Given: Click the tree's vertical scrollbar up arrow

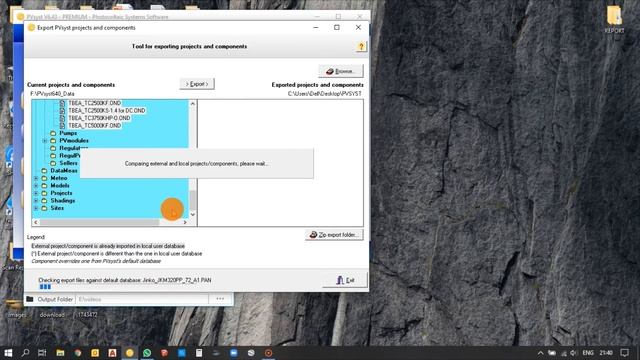Looking at the screenshot, I should 193,104.
